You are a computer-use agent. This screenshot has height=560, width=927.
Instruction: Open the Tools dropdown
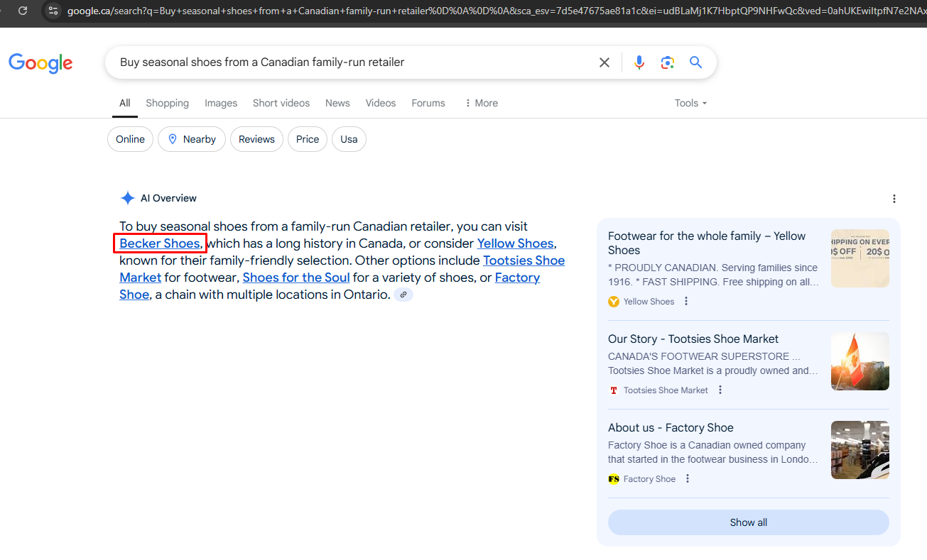690,103
